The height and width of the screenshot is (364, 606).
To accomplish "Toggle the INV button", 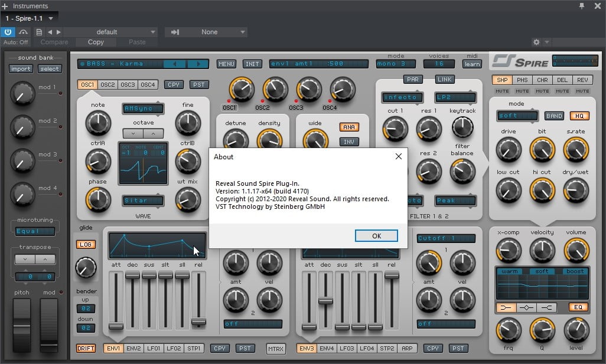I will pyautogui.click(x=349, y=142).
